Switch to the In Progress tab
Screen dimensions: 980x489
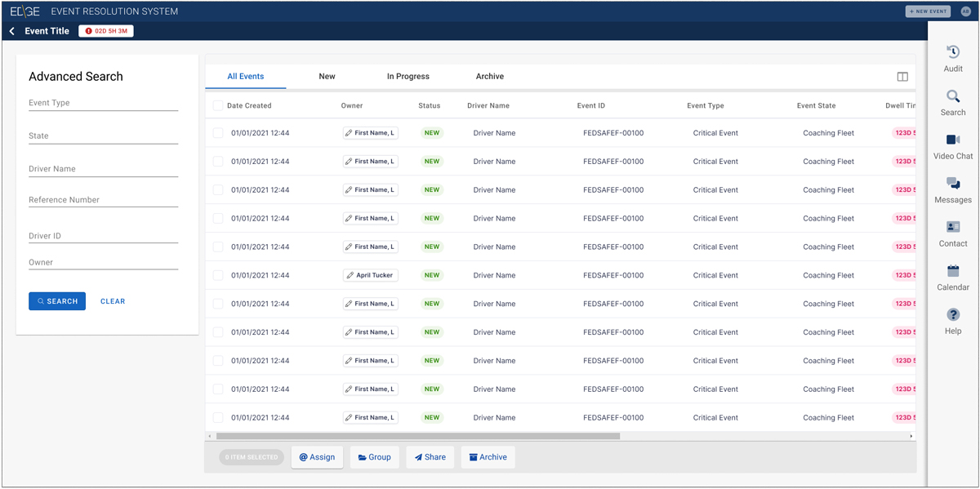point(408,77)
